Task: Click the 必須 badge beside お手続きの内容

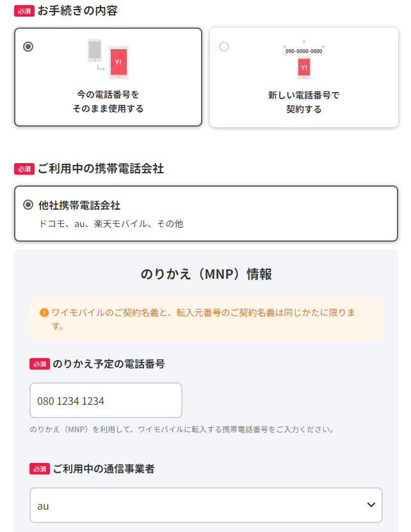Action: pyautogui.click(x=24, y=12)
